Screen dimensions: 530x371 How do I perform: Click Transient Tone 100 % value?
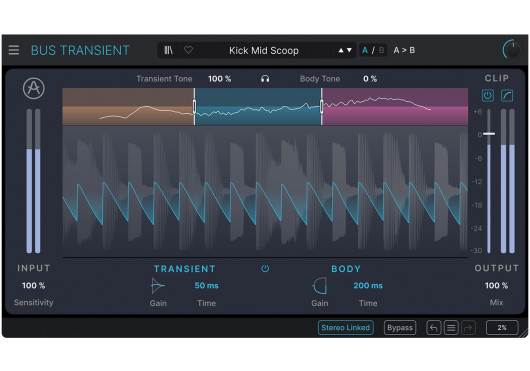click(x=219, y=79)
